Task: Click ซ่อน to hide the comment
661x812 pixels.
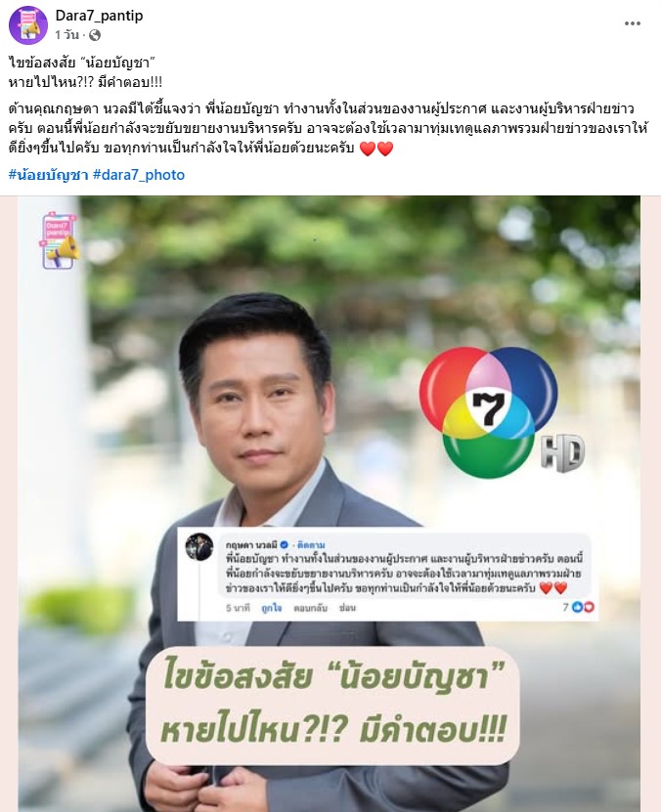Action: (347, 608)
